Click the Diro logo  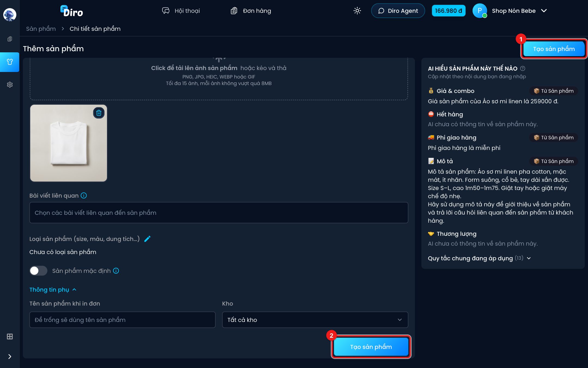point(72,11)
